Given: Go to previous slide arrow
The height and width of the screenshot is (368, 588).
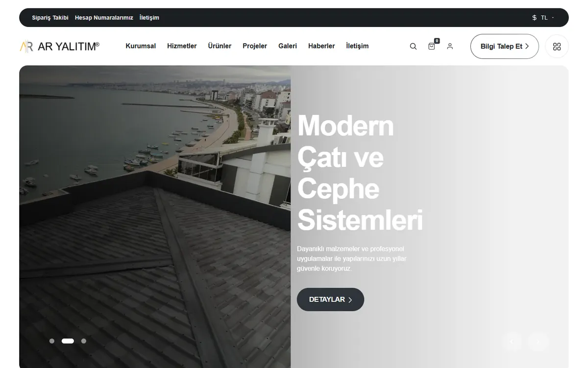Looking at the screenshot, I should coord(512,342).
